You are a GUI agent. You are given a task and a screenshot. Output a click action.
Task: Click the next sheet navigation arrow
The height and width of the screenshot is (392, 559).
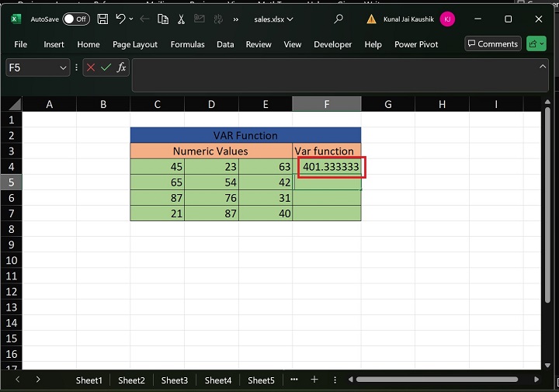click(x=38, y=380)
